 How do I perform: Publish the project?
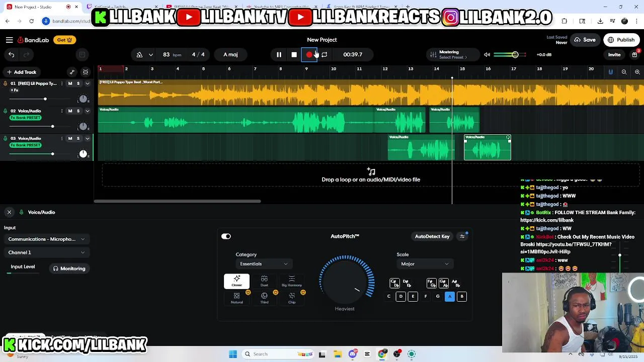(x=621, y=40)
